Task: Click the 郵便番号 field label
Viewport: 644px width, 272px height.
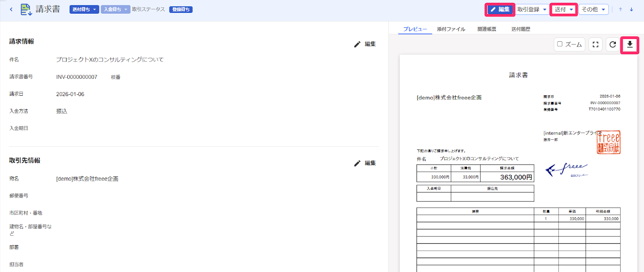Action: [19, 196]
